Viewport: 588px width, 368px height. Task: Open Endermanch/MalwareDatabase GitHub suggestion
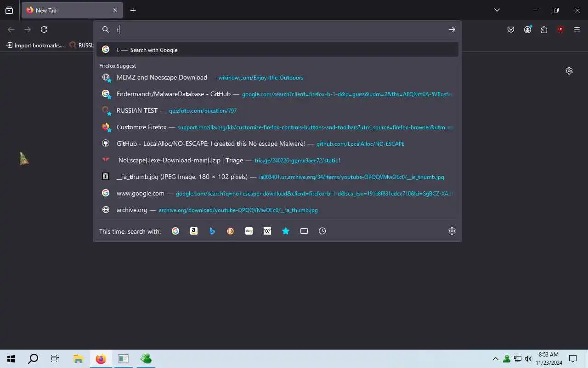tap(277, 94)
